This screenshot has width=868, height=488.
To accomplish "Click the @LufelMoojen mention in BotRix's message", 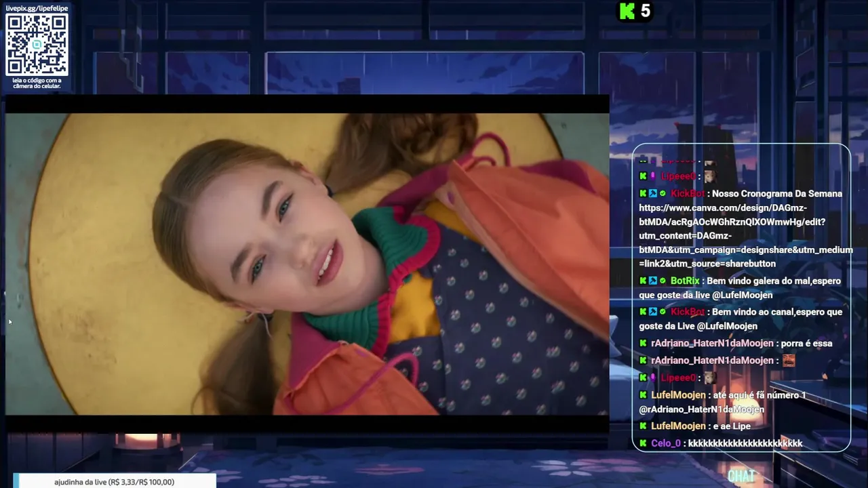I will tap(742, 295).
